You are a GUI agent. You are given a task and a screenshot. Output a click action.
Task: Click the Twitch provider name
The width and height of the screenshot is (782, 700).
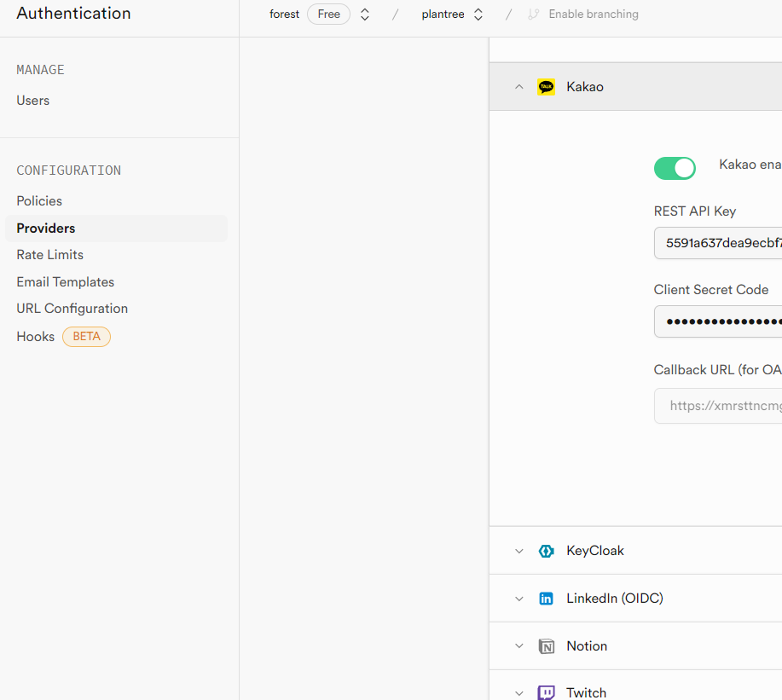[587, 693]
